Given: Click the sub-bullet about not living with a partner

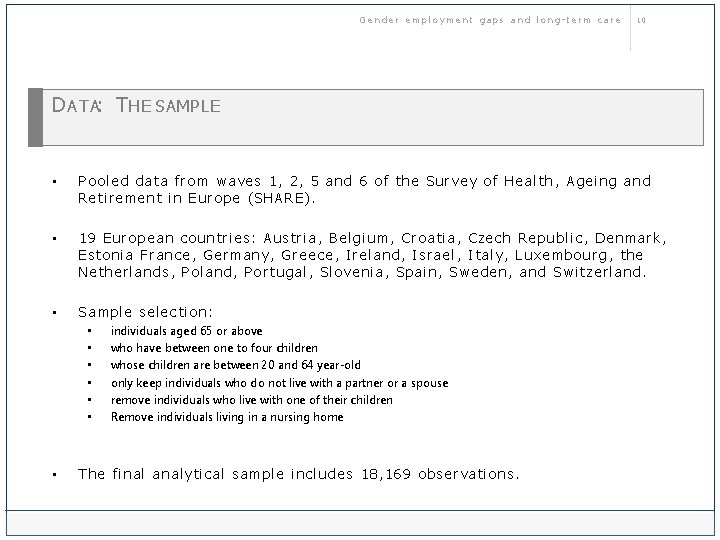Looking at the screenshot, I should click(x=279, y=383).
